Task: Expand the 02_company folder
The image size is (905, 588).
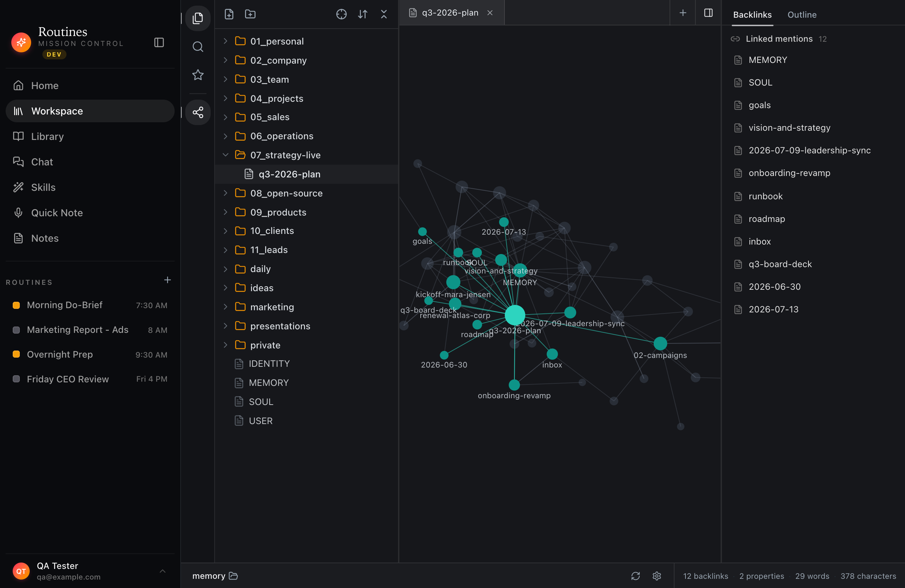Action: [x=306, y=60]
